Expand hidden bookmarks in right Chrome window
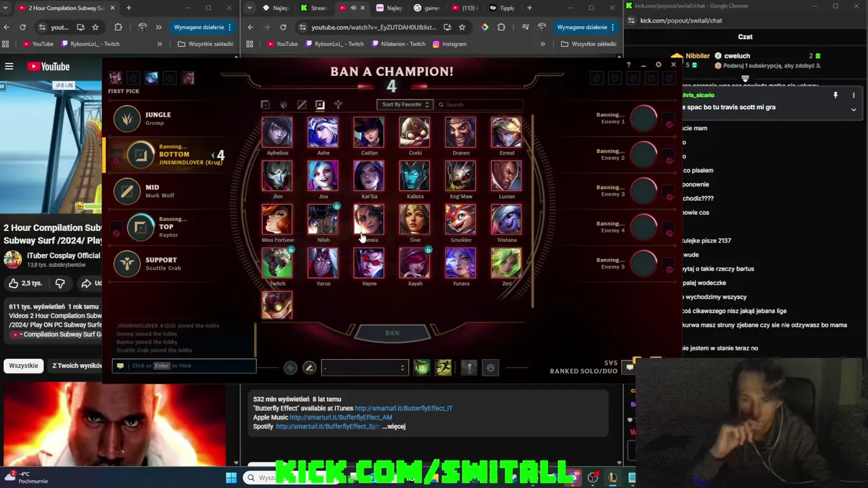The image size is (868, 488). pos(542,44)
